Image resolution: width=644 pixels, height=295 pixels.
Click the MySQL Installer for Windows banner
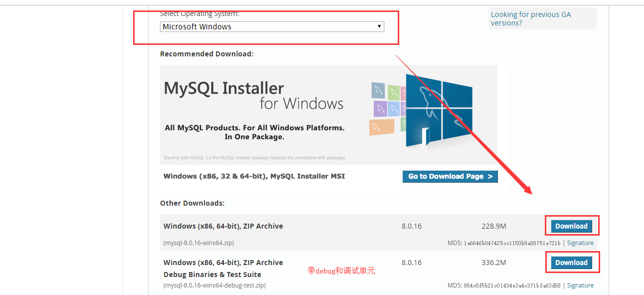point(328,115)
